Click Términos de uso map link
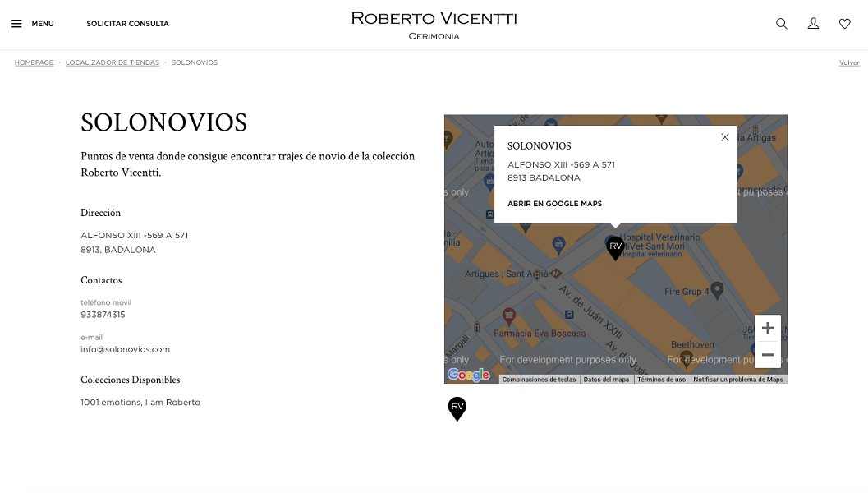868x493 pixels. tap(661, 380)
